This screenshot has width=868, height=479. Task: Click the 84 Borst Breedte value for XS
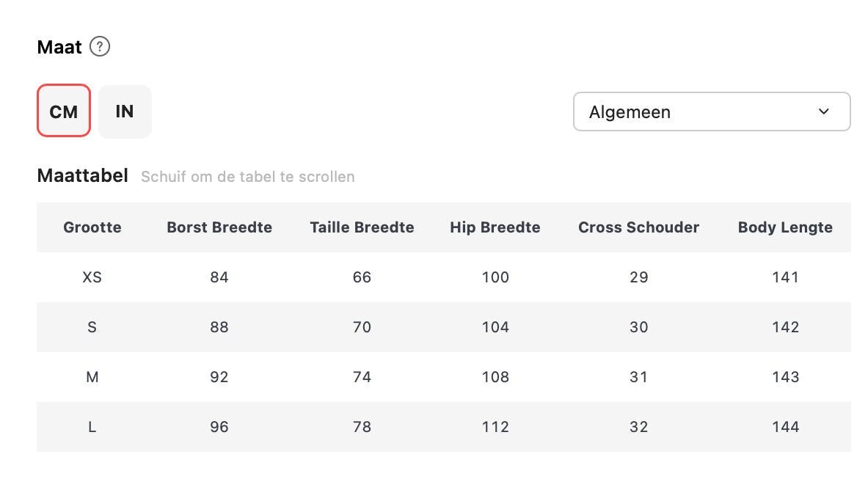point(219,277)
